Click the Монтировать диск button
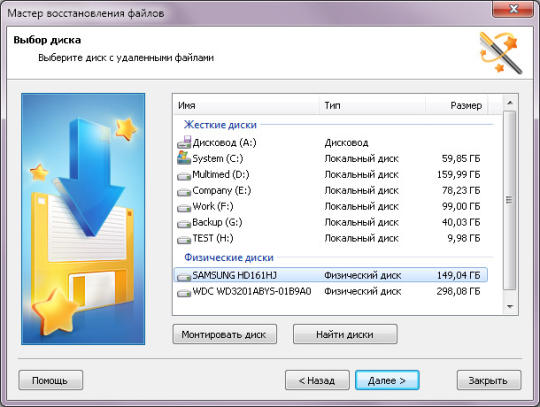This screenshot has height=407, width=540. 225,334
